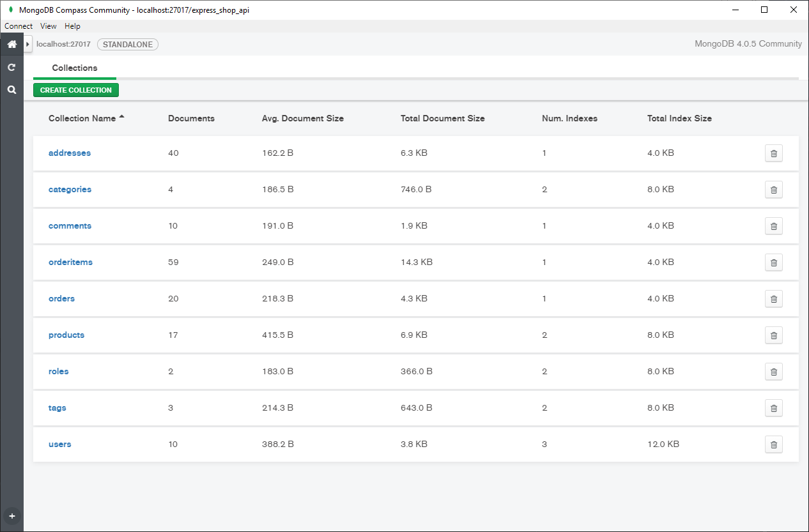Click 191.0 B avg size in comments row
Screen dimensions: 809x532
tap(278, 226)
